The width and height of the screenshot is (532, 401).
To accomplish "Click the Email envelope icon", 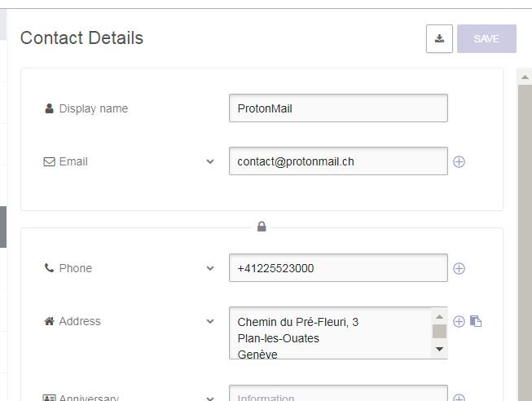I will click(49, 161).
